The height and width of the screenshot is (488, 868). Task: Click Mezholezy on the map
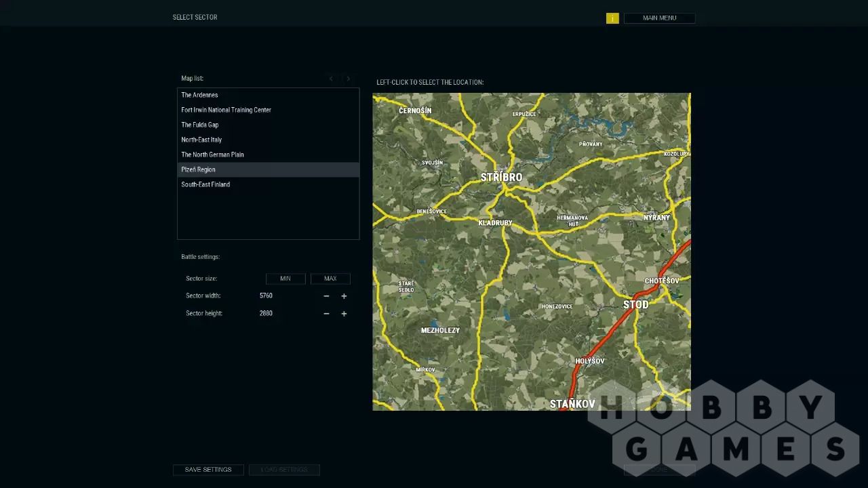[440, 330]
